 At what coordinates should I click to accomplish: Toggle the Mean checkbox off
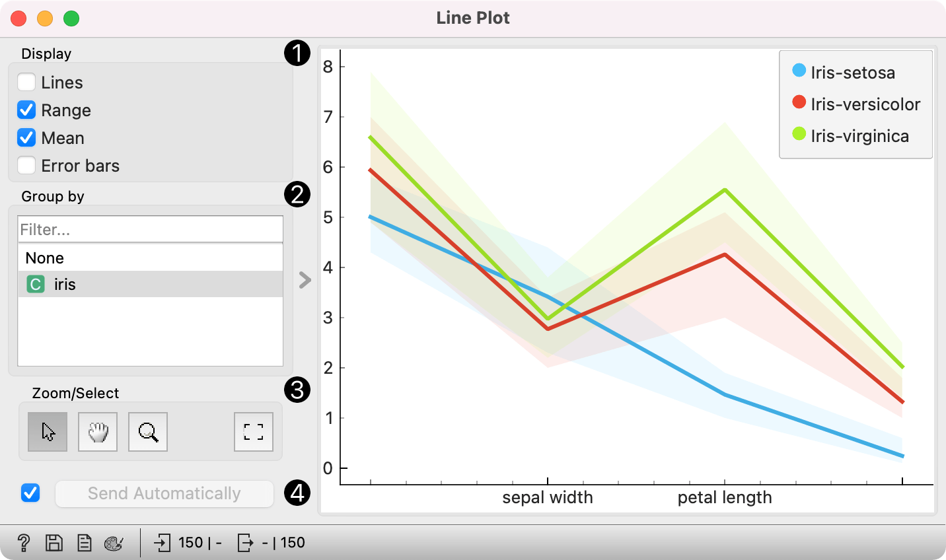pyautogui.click(x=26, y=138)
